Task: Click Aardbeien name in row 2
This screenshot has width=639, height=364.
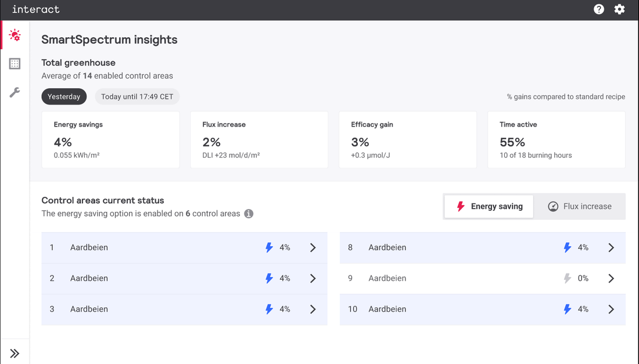Action: [x=89, y=279]
